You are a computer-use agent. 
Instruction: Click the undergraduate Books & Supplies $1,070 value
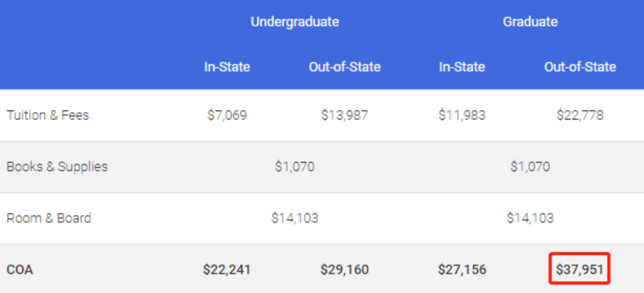coord(295,167)
